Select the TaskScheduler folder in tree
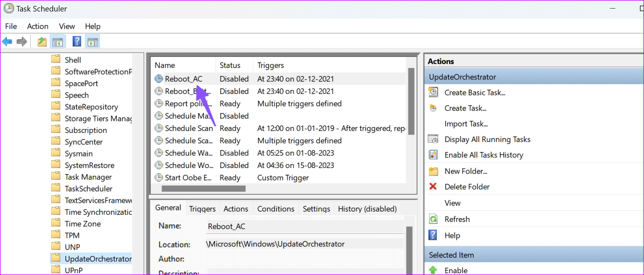 coord(88,189)
